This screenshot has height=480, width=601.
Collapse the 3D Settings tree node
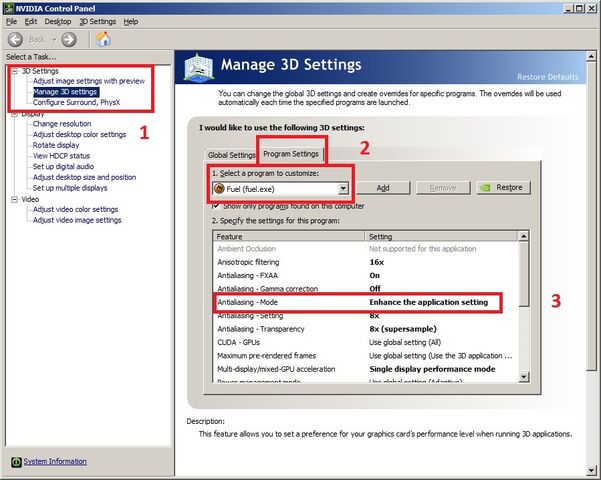(15, 71)
